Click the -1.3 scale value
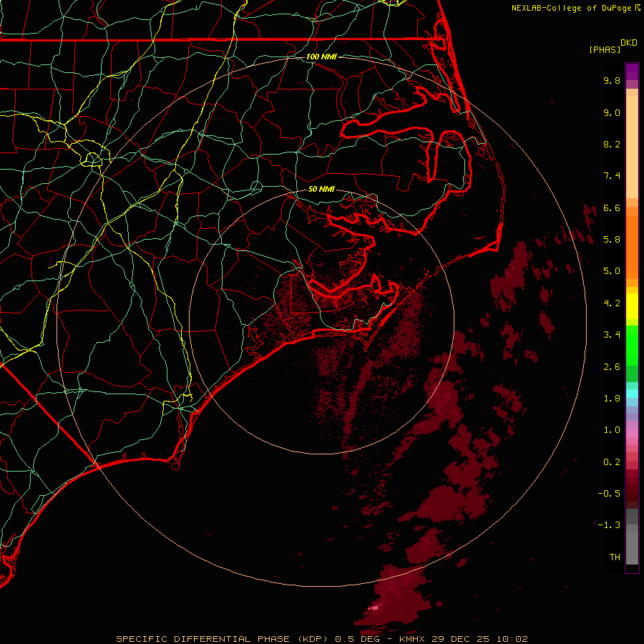The width and height of the screenshot is (644, 644). point(609,525)
